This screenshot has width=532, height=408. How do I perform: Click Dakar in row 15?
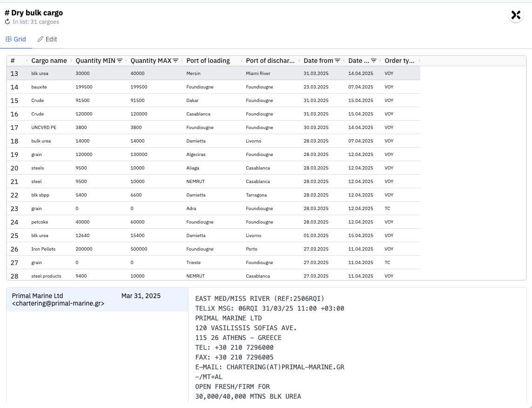(192, 101)
